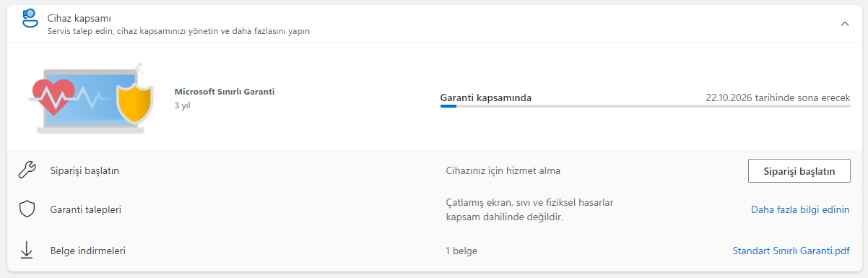Viewport: 868px width, 278px height.
Task: Click the 22.10.2026 expiry date text
Action: click(778, 97)
